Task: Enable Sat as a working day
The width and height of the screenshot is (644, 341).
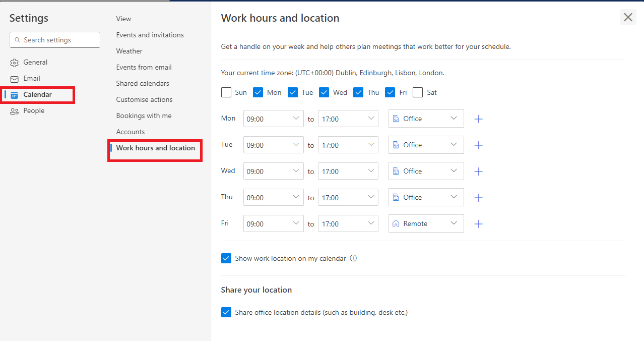Action: [417, 92]
